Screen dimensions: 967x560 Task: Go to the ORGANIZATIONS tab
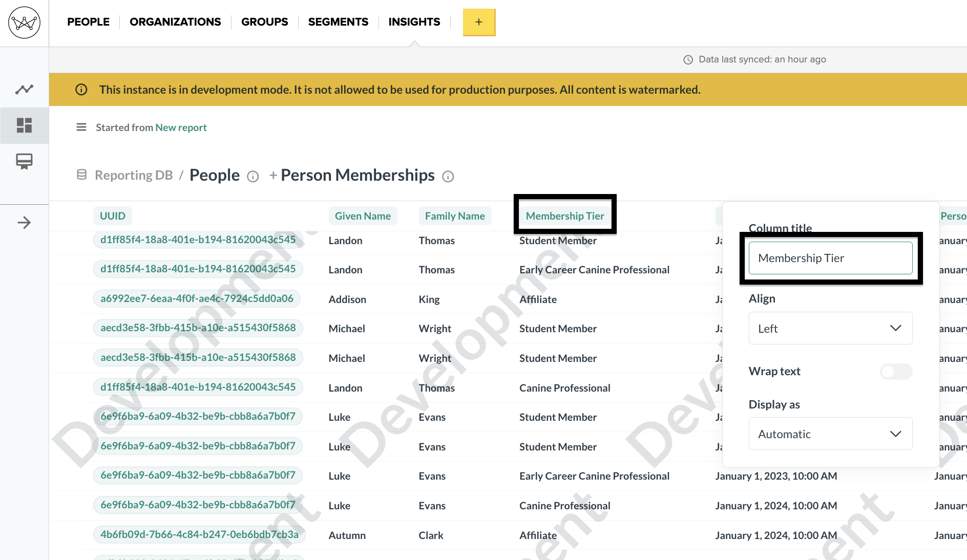pos(175,22)
